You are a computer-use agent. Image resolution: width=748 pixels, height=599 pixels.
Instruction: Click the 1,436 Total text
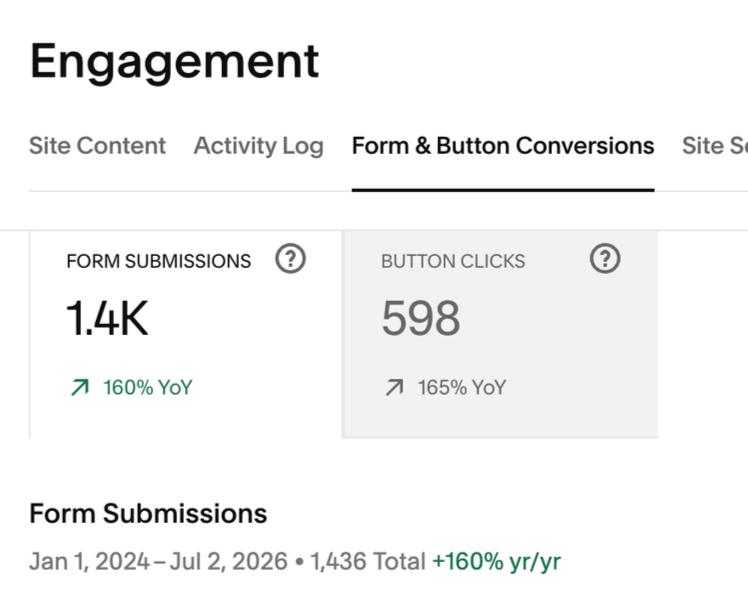pyautogui.click(x=368, y=561)
